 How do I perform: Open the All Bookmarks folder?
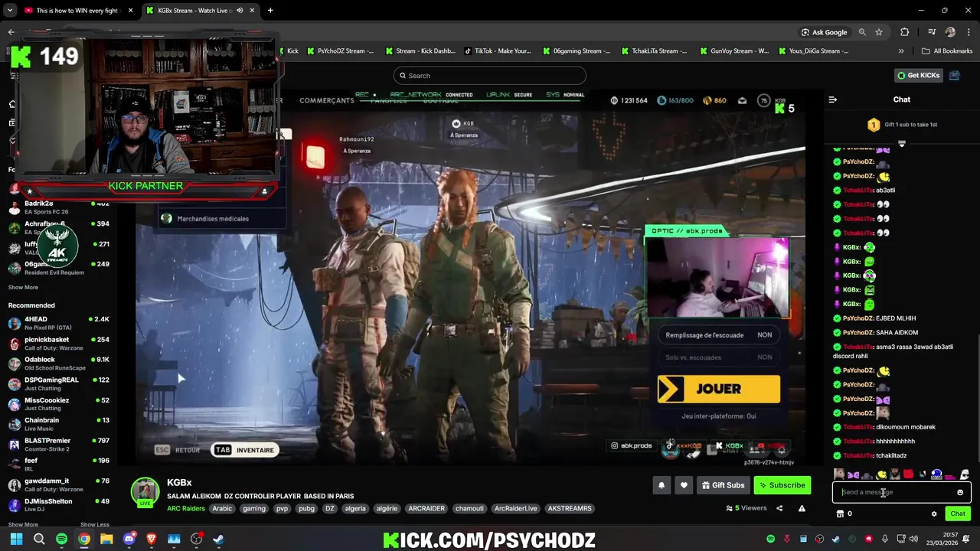point(947,51)
